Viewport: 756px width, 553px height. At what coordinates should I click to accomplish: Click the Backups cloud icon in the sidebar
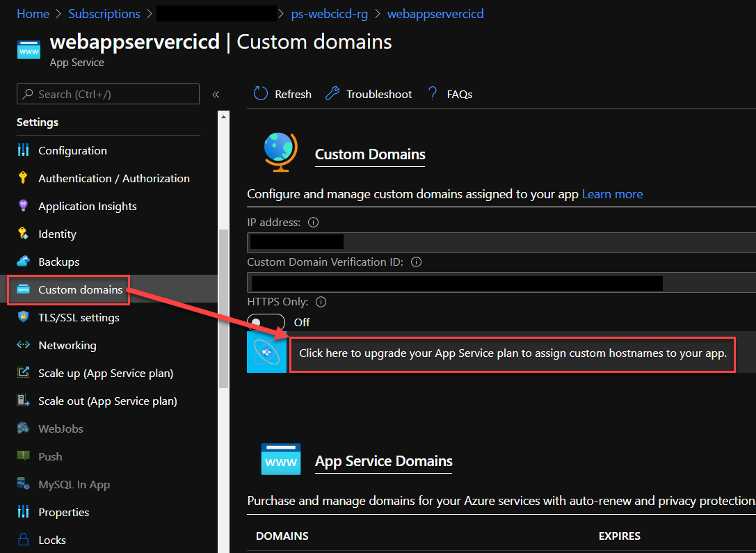24,262
